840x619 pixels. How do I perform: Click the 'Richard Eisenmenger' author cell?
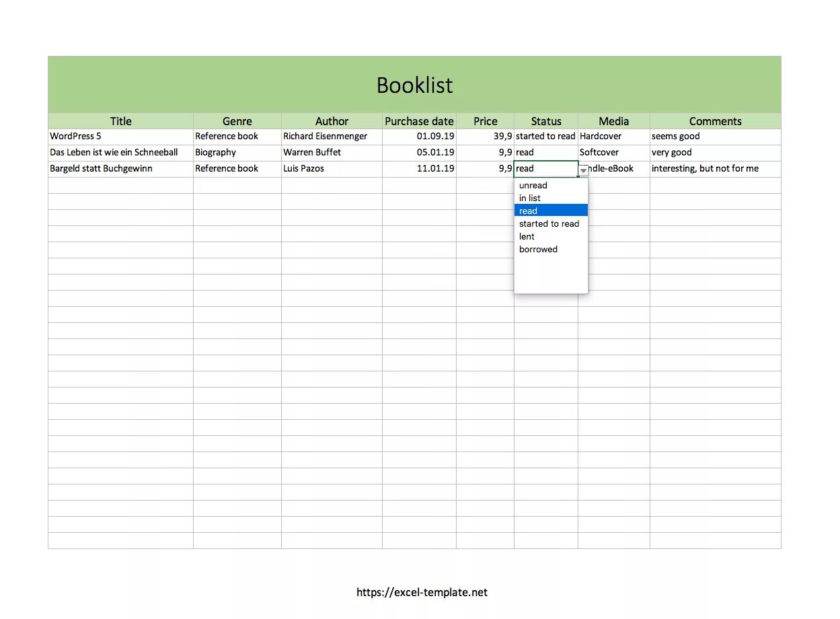(x=332, y=137)
